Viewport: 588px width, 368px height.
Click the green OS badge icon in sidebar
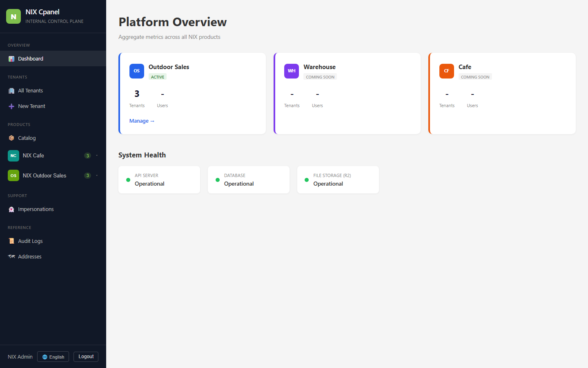[13, 176]
